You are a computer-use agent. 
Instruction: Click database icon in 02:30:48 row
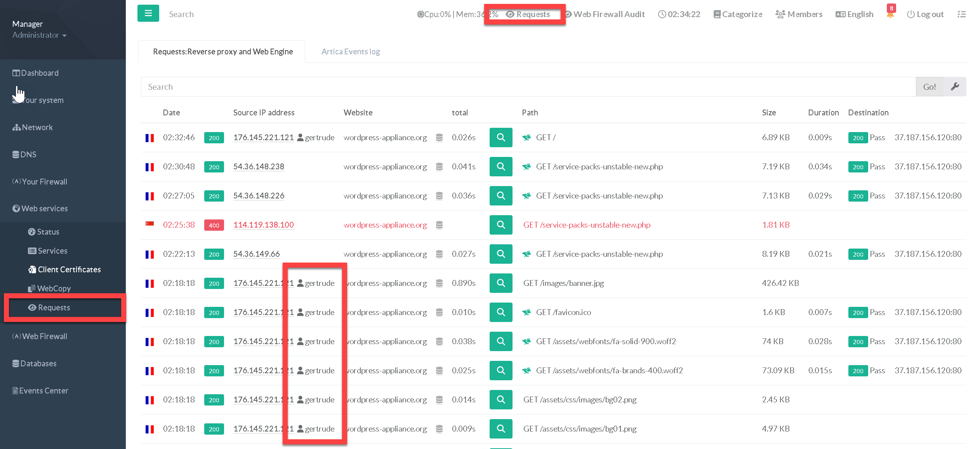click(439, 167)
